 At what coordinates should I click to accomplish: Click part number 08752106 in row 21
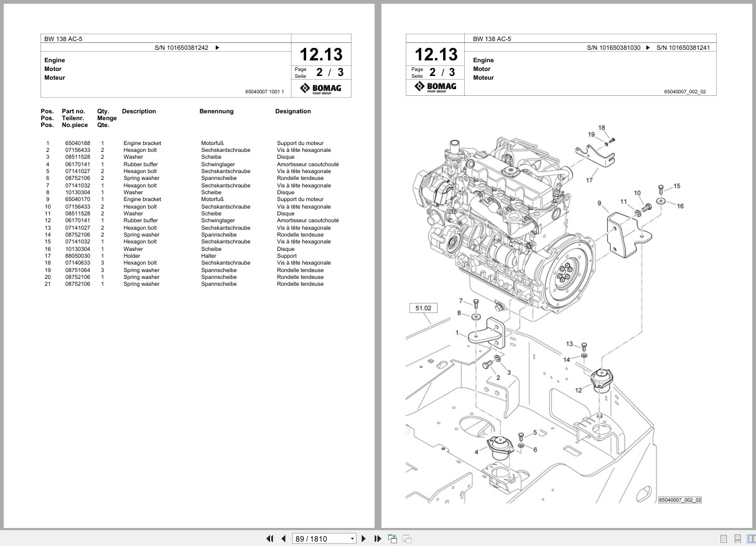[x=77, y=284]
